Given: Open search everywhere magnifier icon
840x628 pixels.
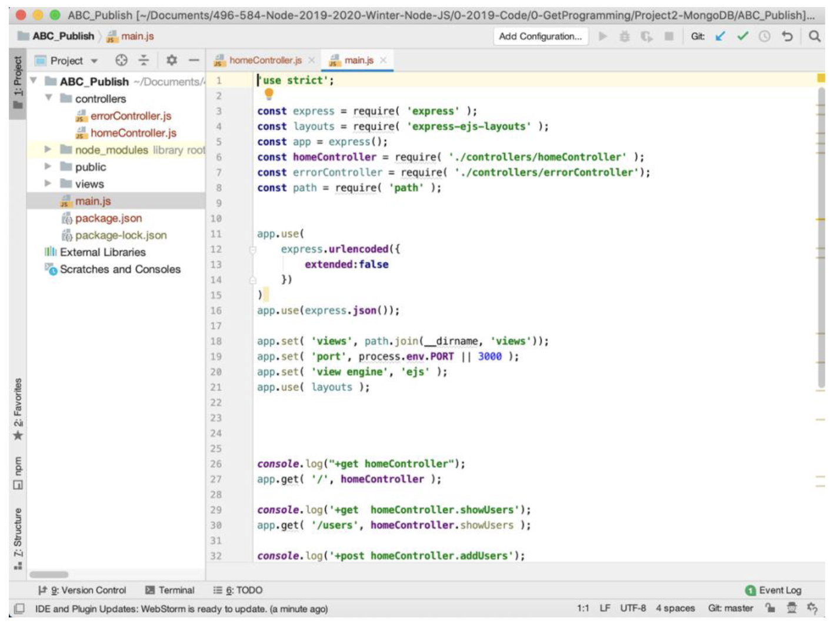Looking at the screenshot, I should click(x=814, y=36).
